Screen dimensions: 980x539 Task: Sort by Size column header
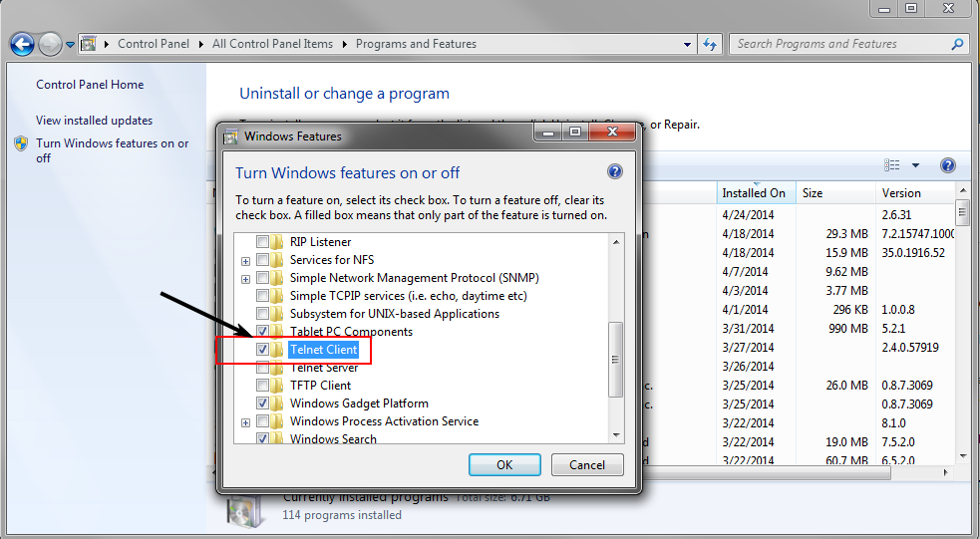(x=835, y=193)
